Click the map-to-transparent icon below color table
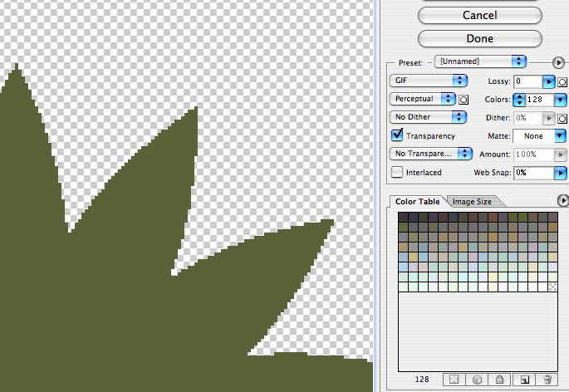The width and height of the screenshot is (569, 392). pos(454,380)
